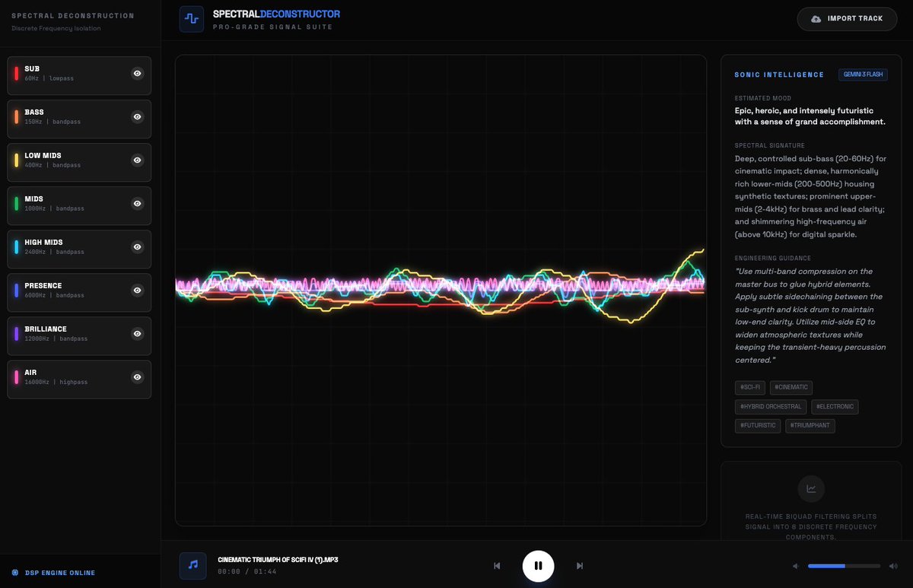The width and height of the screenshot is (913, 588).
Task: Select the #TRIUMPHANT tag
Action: pyautogui.click(x=810, y=425)
